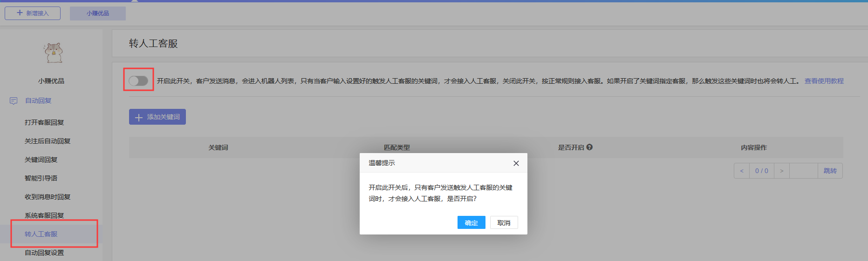Click the page number input field
This screenshot has width=868, height=261.
pos(804,171)
